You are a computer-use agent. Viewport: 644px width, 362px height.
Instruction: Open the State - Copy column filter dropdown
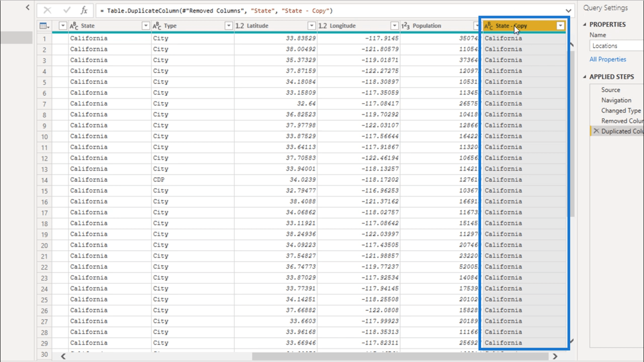coord(560,26)
